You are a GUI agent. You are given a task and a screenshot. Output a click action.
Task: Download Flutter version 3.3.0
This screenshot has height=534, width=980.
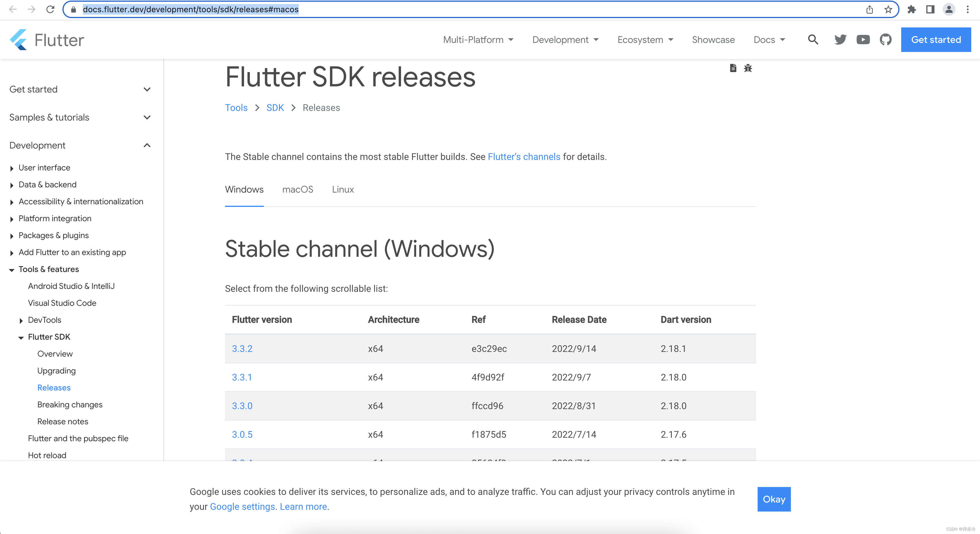242,406
